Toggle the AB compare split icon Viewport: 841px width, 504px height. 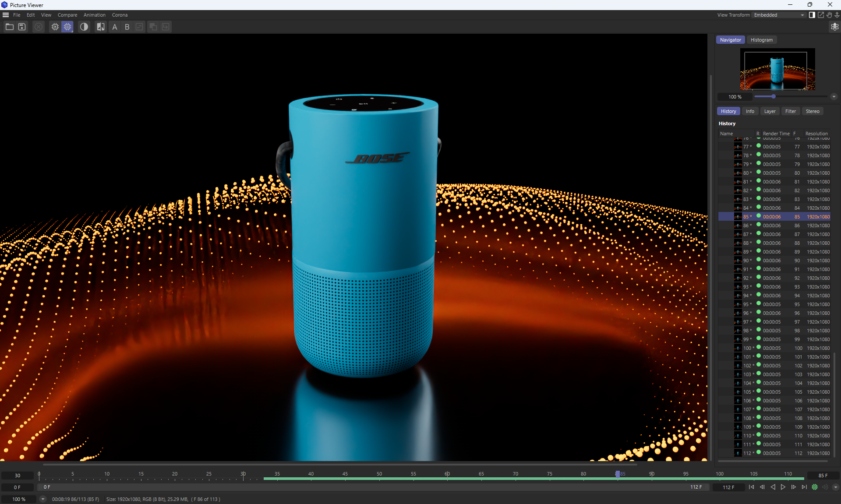101,27
